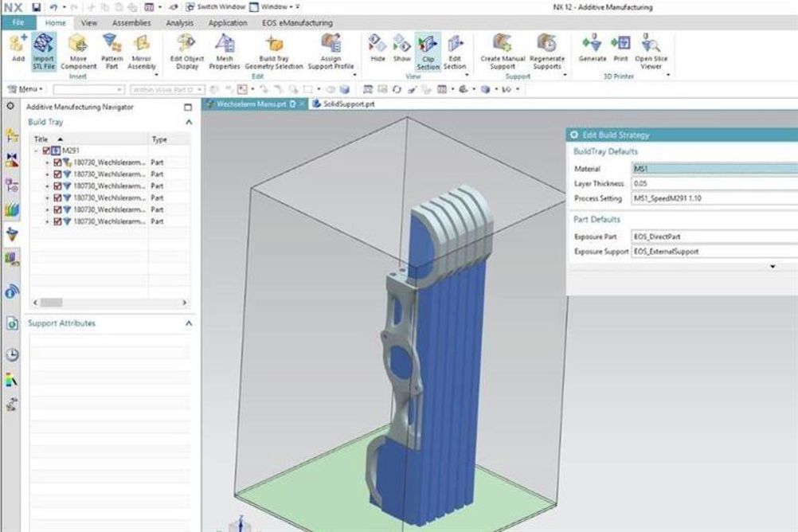Select Mirror Assembly in the ribbon
This screenshot has height=532, width=798.
coord(142,52)
